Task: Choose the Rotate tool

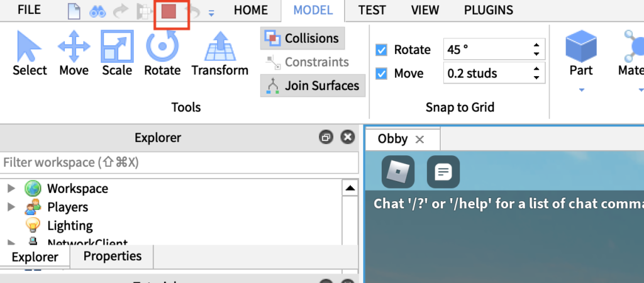Action: point(162,54)
